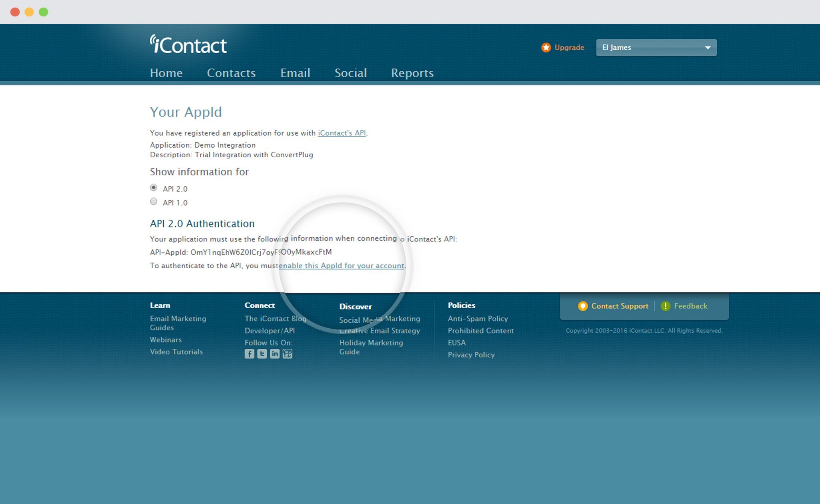Expand the El James account dropdown
Image resolution: width=820 pixels, height=504 pixels.
tap(656, 48)
